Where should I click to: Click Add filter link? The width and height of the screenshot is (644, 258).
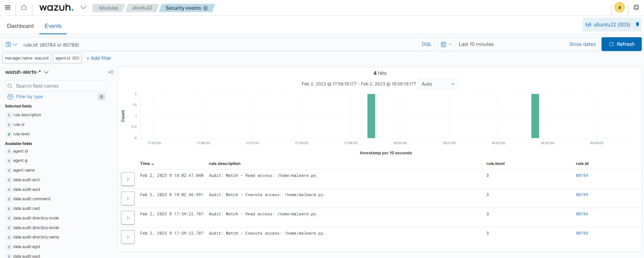pos(99,58)
